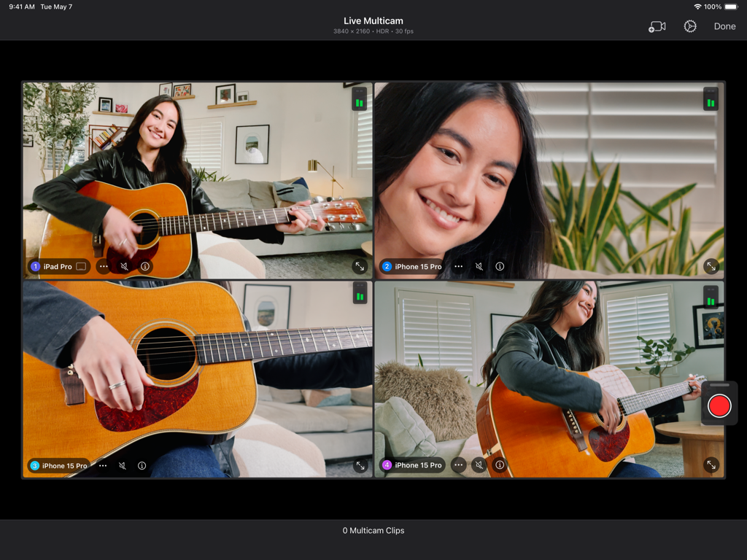Open info for the iPad Pro camera
Screen dimensions: 747x560
144,266
